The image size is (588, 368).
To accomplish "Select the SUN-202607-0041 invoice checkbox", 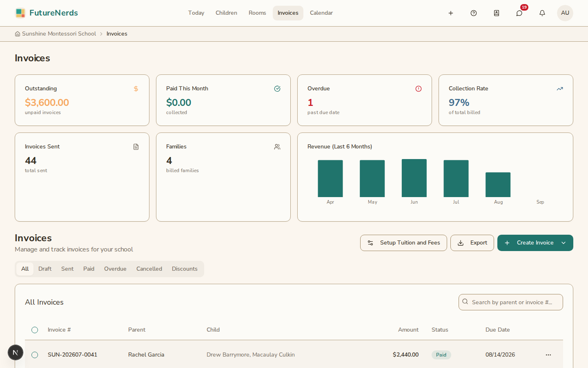I will pos(35,355).
